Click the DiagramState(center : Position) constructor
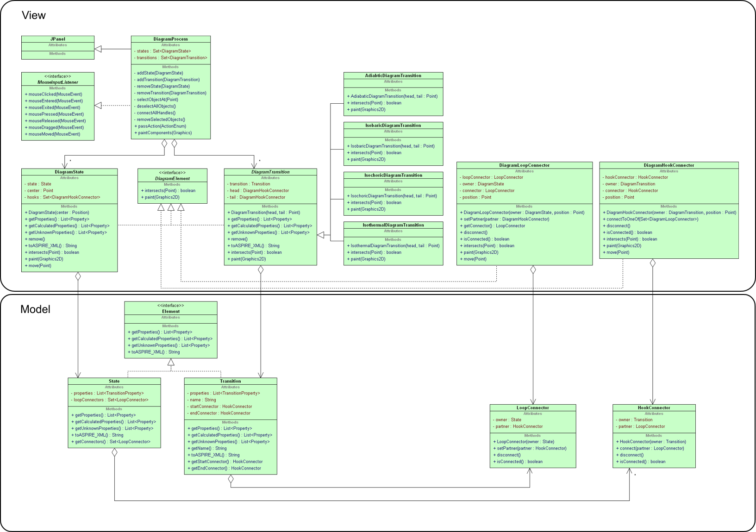The height and width of the screenshot is (532, 756). [57, 213]
